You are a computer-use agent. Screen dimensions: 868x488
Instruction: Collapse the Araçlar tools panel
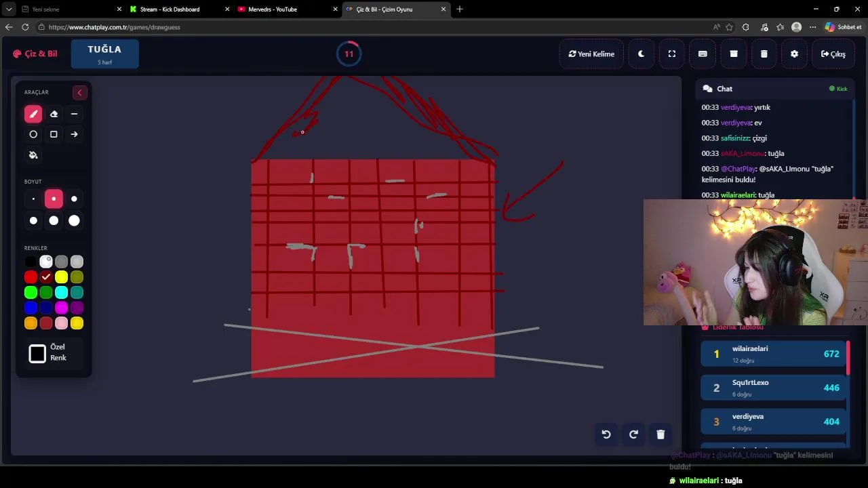79,92
